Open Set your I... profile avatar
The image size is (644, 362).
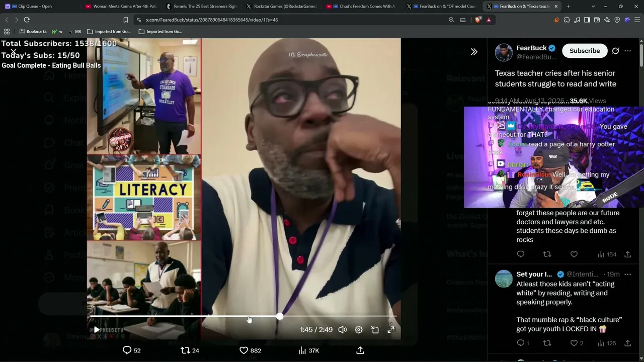[x=504, y=279]
